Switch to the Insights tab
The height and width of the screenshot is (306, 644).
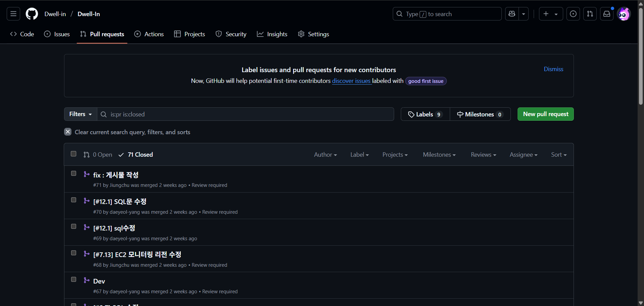(x=272, y=34)
